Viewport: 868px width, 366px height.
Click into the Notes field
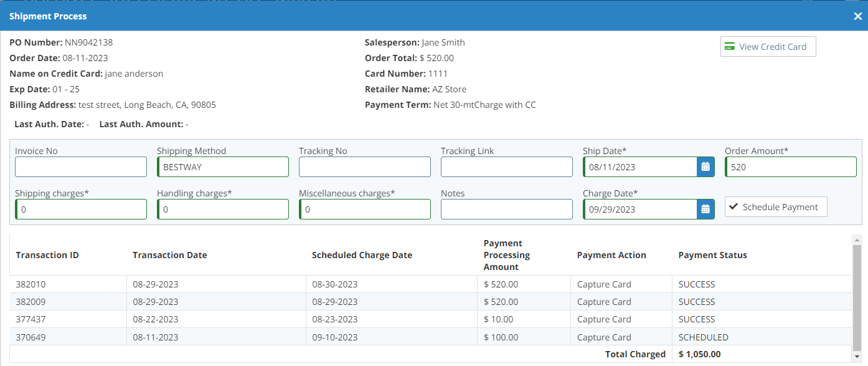pyautogui.click(x=507, y=209)
